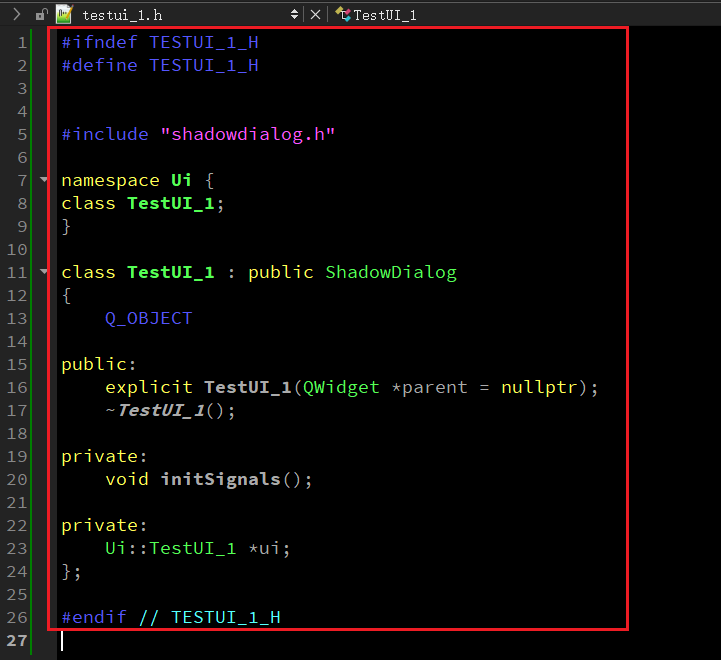The height and width of the screenshot is (660, 721).
Task: Click line number 26 in the gutter
Action: [x=18, y=617]
